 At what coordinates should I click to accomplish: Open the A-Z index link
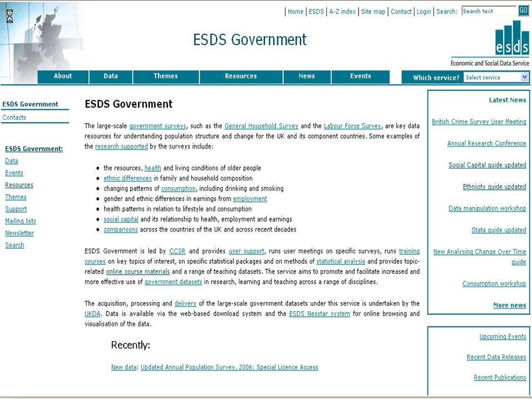[342, 12]
